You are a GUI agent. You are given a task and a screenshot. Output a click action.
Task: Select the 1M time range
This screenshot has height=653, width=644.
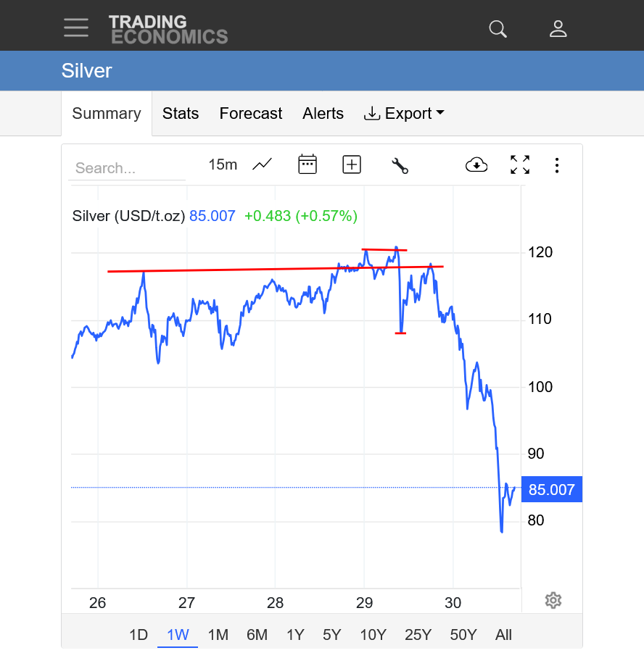218,635
